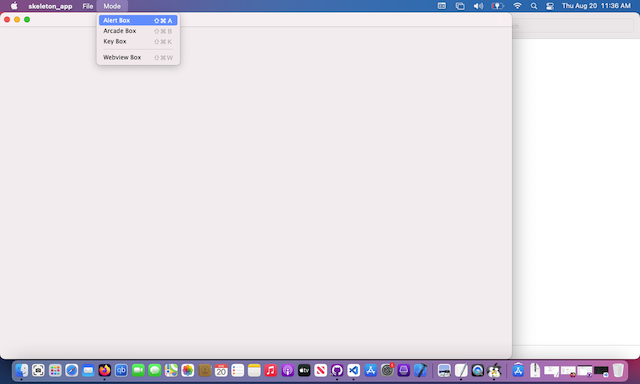Select Alert Box from the Mode menu

(x=138, y=20)
